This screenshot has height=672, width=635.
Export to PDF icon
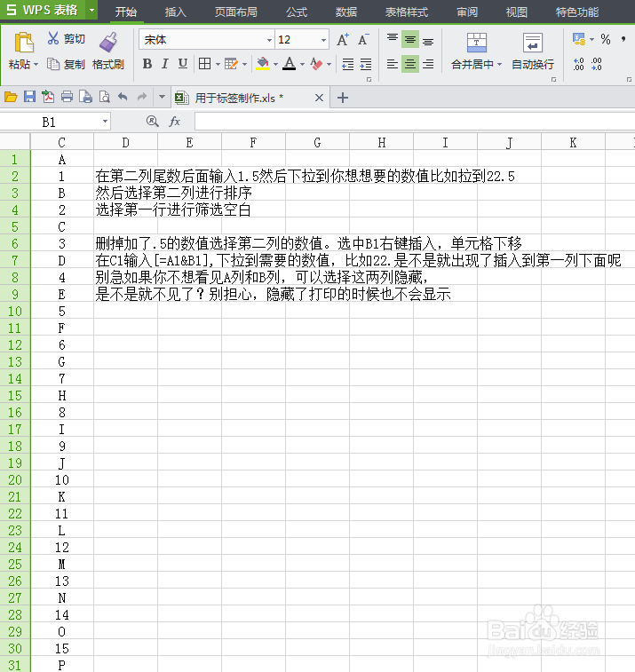(48, 97)
